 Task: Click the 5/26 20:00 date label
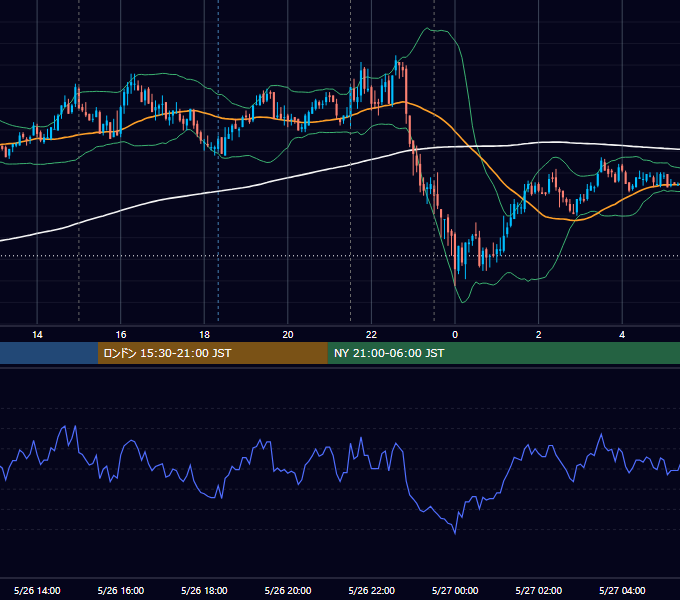click(288, 590)
